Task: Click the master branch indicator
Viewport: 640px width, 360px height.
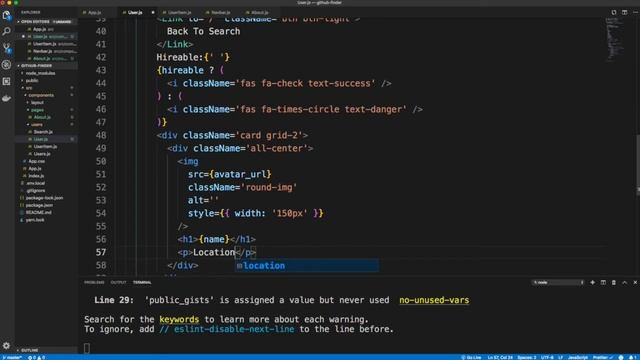Action: (11, 358)
